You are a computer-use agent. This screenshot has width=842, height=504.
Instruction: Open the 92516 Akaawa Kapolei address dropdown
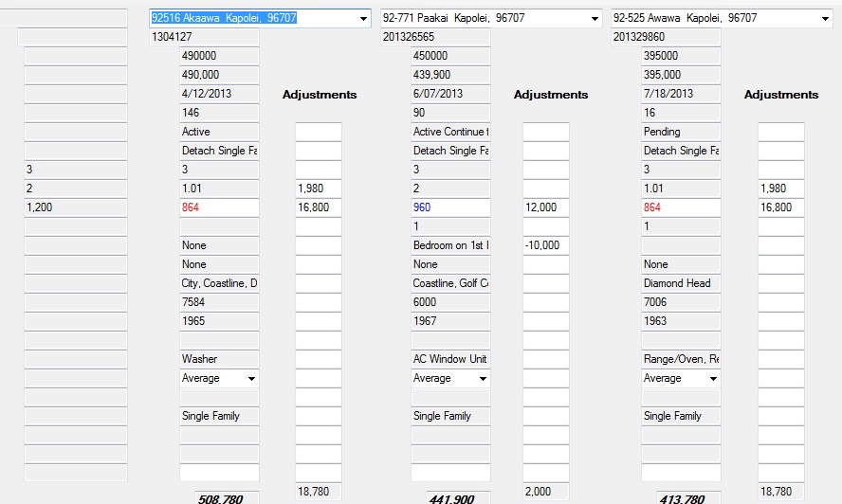(363, 18)
